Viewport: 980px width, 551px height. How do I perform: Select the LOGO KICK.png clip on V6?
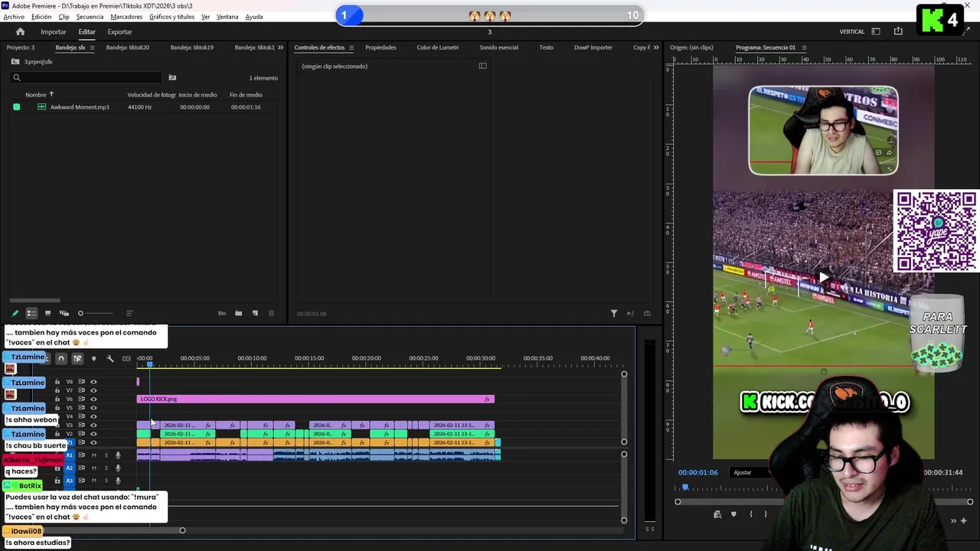[x=315, y=399]
